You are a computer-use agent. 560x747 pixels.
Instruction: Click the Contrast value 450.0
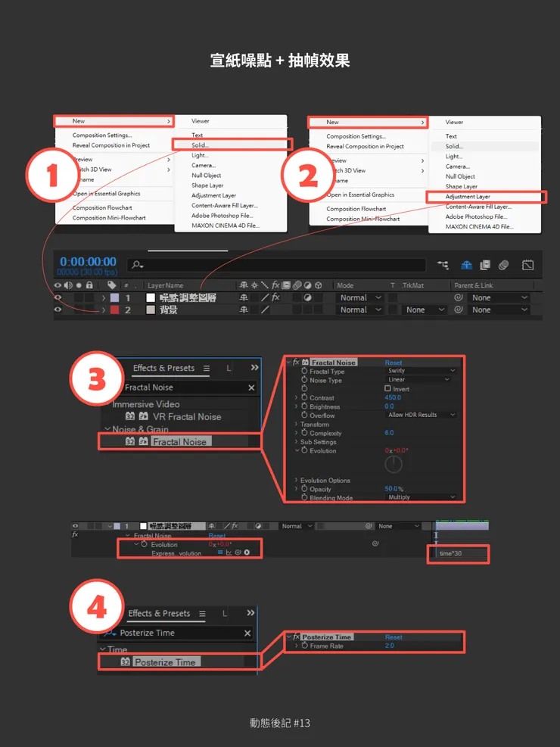pyautogui.click(x=393, y=397)
